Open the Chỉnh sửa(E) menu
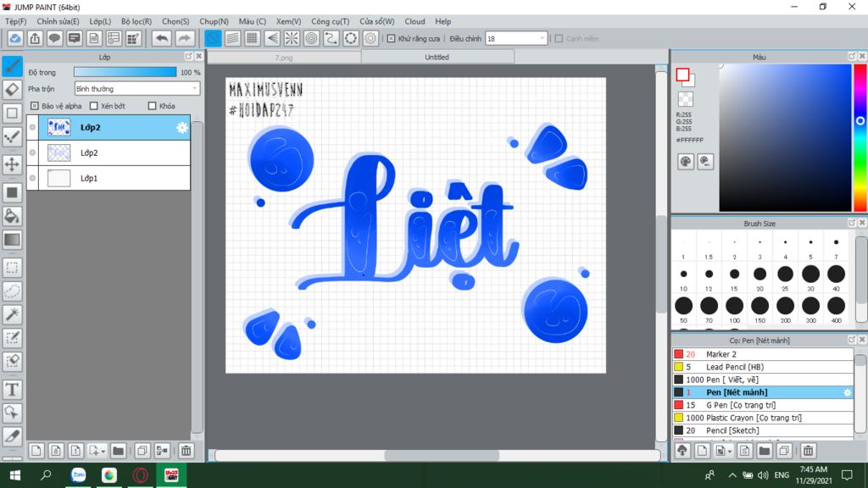Image resolution: width=868 pixels, height=488 pixels. click(x=58, y=21)
